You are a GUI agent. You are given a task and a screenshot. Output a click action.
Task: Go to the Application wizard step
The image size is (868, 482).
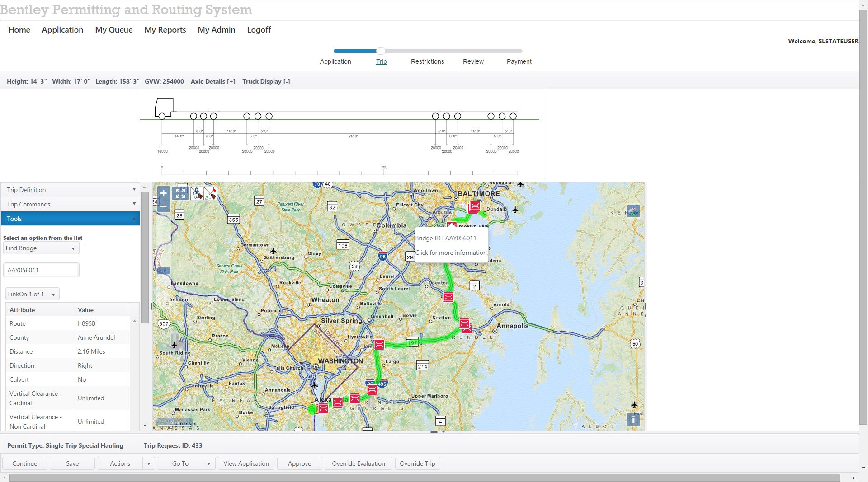coord(335,61)
